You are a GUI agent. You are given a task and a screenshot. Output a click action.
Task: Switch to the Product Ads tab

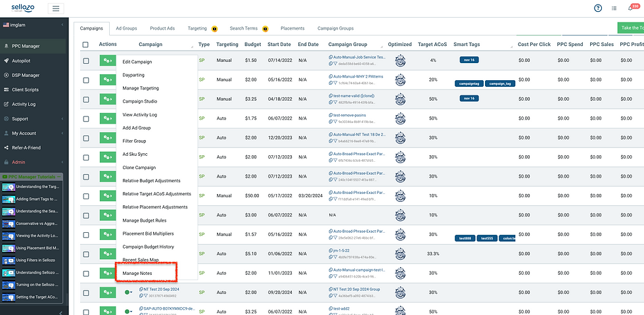[162, 28]
